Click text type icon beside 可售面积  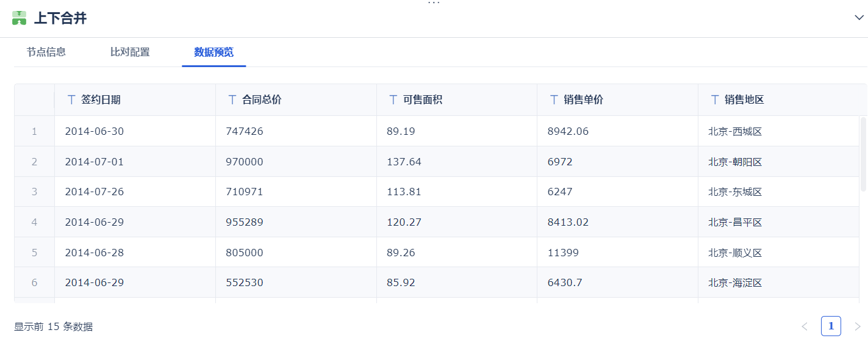pos(393,99)
